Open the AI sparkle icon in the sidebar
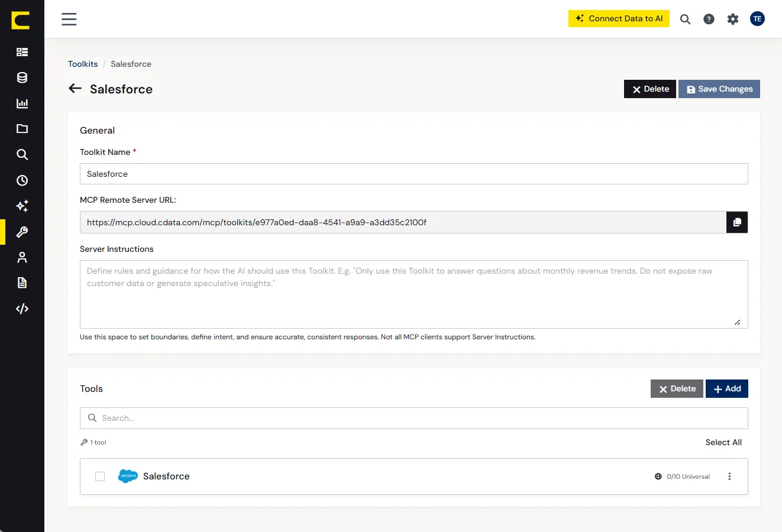 22,206
